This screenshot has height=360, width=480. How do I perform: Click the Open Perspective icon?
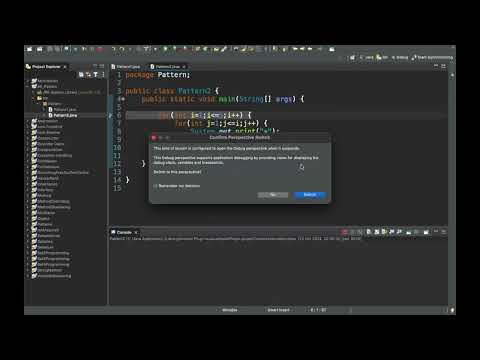pos(352,58)
